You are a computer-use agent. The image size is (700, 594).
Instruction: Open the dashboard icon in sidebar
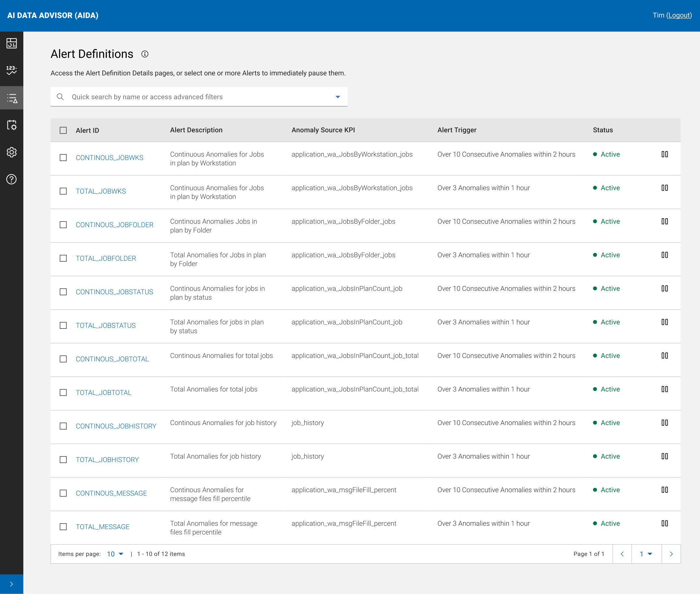(x=11, y=43)
